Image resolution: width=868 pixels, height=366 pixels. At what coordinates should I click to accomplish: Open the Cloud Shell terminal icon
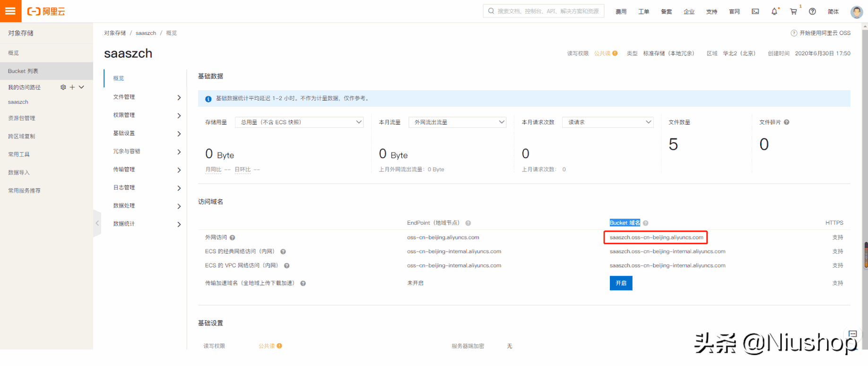point(755,11)
